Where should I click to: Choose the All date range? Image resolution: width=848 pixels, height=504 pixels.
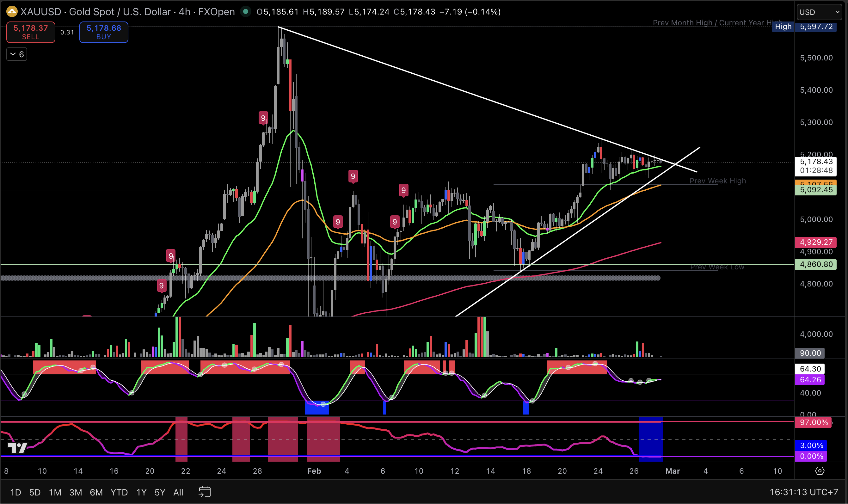pyautogui.click(x=178, y=492)
